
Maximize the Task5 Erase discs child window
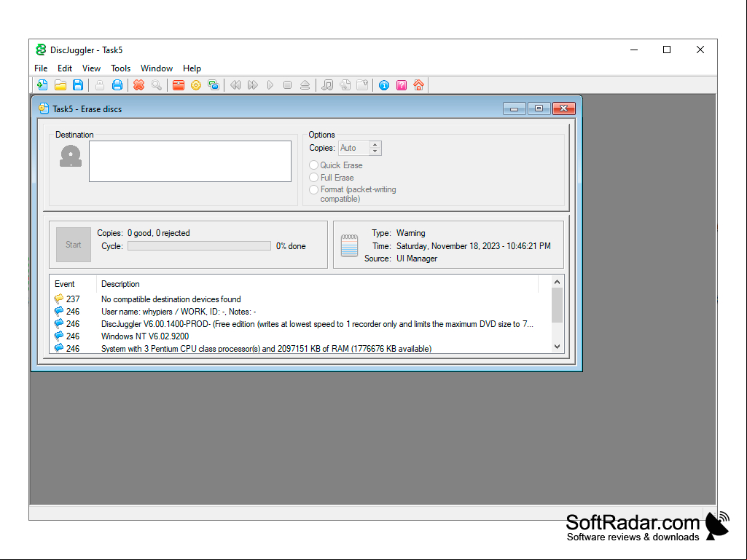pyautogui.click(x=539, y=109)
